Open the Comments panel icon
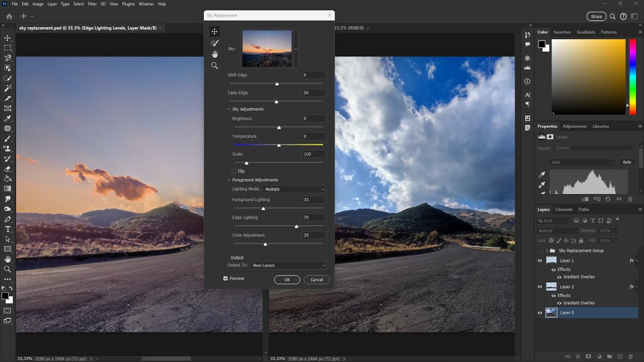Viewport: 644px width, 362px height. (x=527, y=45)
